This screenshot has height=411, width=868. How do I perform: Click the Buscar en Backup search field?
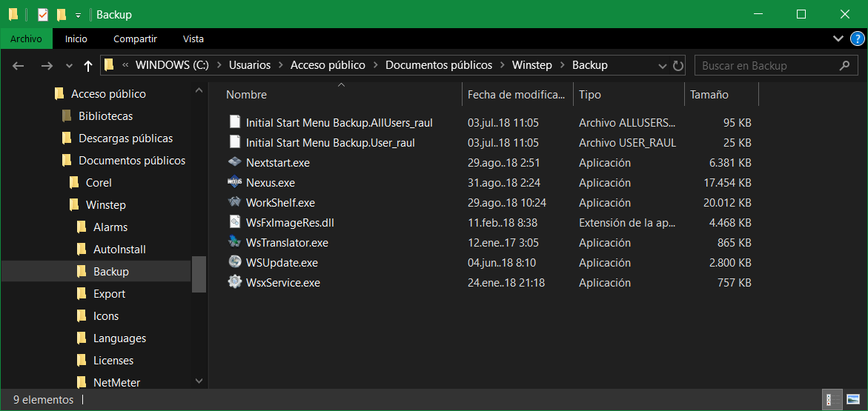tap(767, 65)
